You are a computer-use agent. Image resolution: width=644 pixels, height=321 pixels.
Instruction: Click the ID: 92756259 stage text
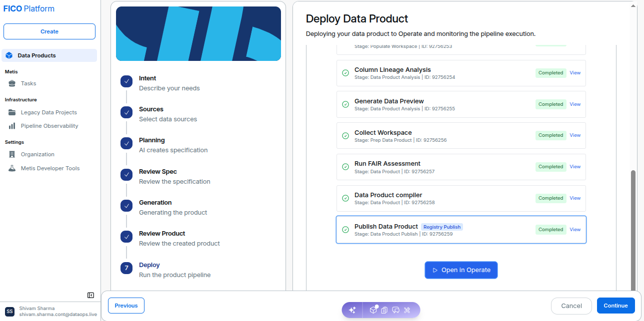point(437,234)
